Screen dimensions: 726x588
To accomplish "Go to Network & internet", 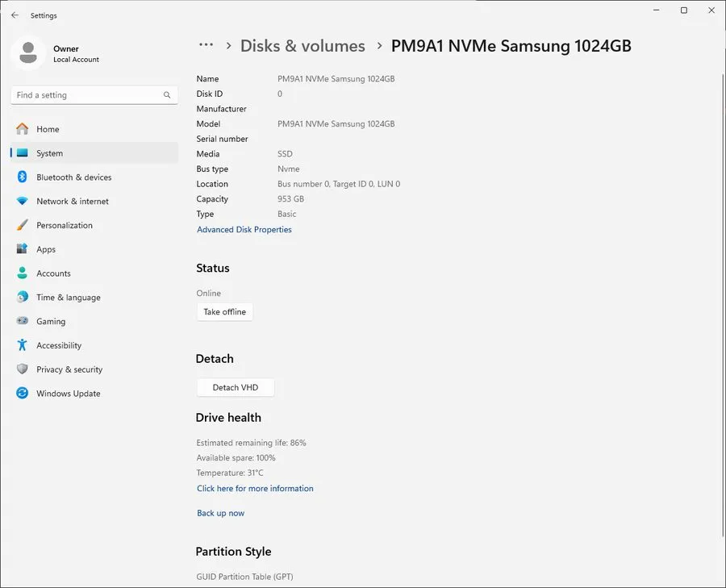I will click(94, 202).
